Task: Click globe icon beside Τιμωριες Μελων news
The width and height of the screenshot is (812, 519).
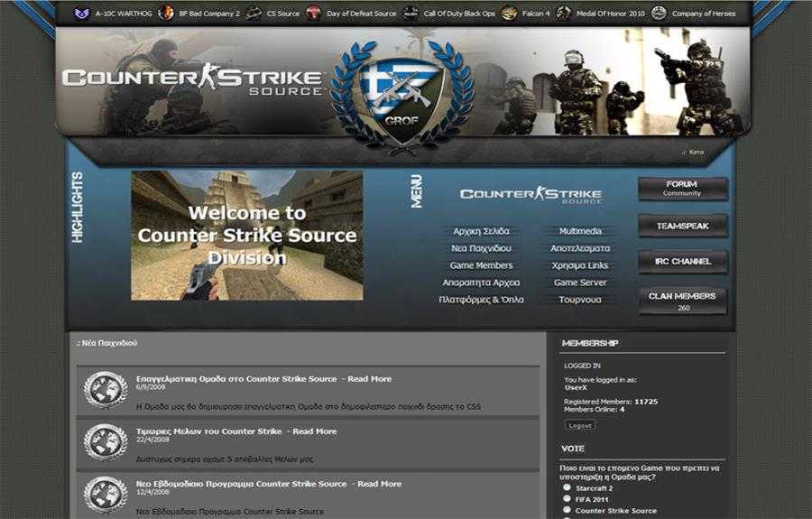Action: tap(106, 442)
